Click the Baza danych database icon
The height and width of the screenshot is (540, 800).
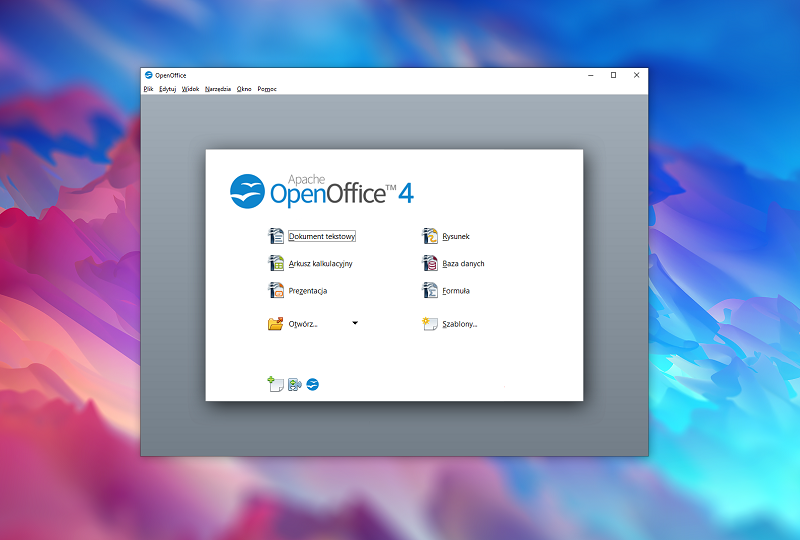(x=430, y=263)
